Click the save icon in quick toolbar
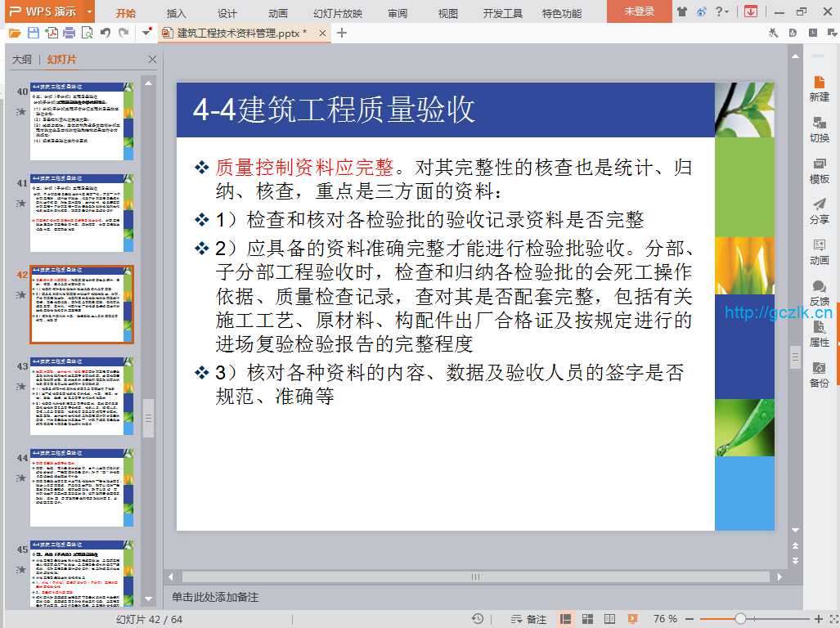The image size is (840, 628). click(x=34, y=33)
